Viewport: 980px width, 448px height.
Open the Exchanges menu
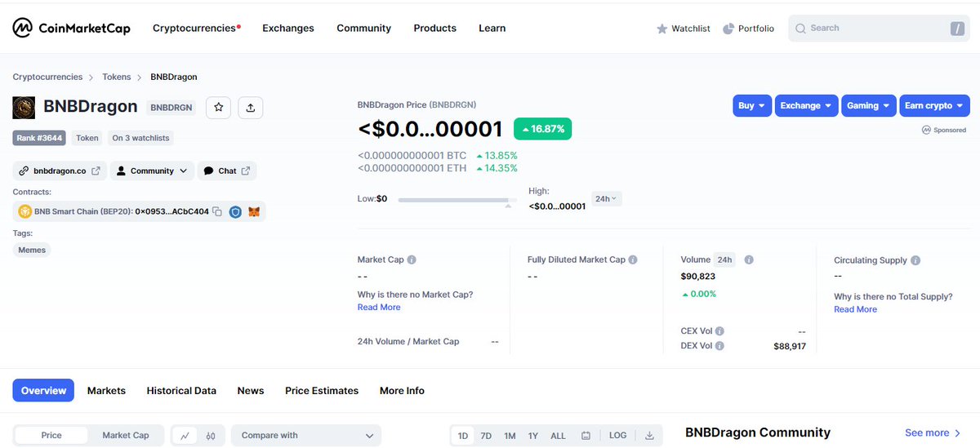(x=288, y=28)
